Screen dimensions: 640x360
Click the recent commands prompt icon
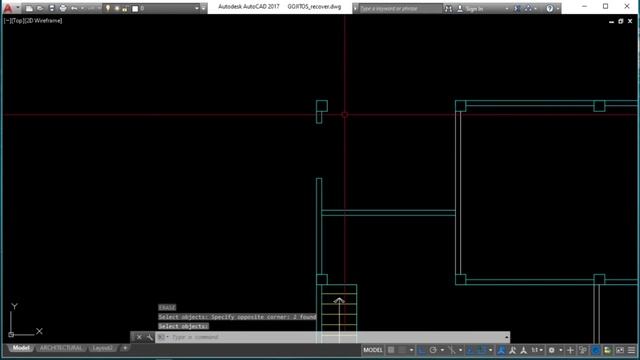(x=162, y=337)
